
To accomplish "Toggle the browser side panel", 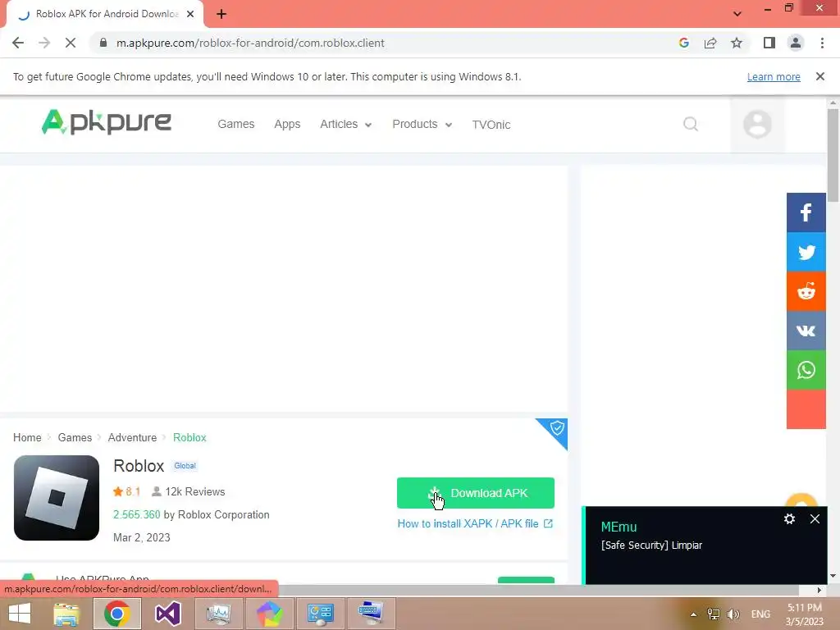I will click(769, 43).
